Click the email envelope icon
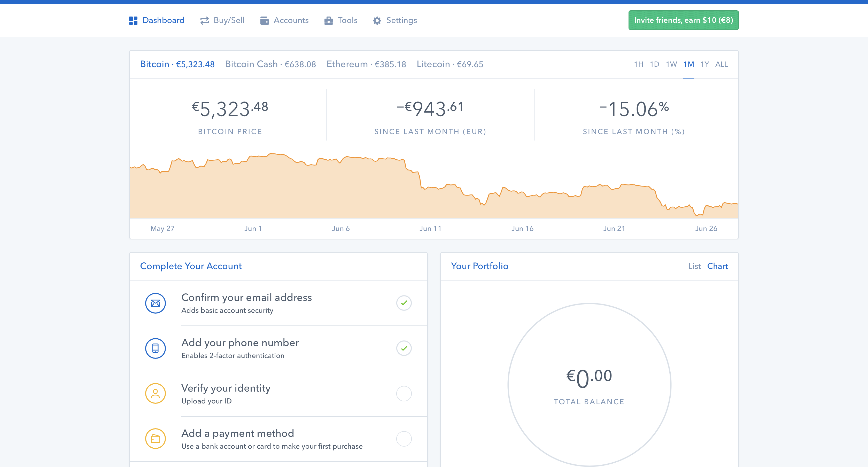 (x=155, y=303)
